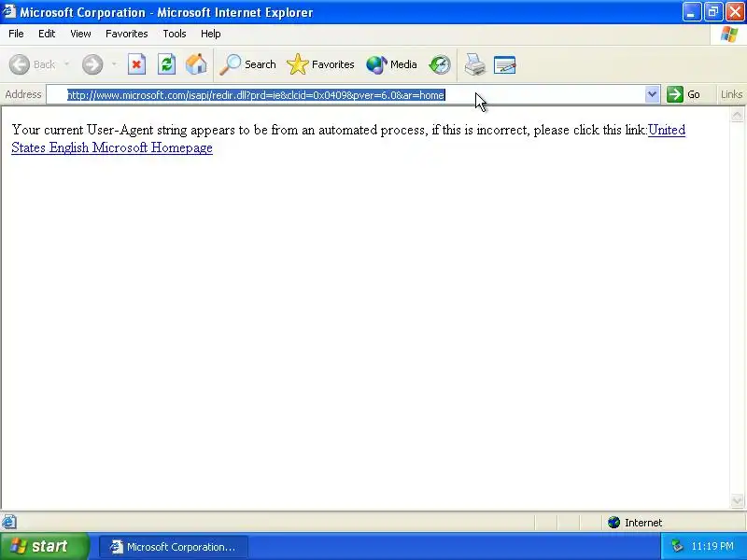Open the United States English Microsoft Homepage link

(112, 147)
